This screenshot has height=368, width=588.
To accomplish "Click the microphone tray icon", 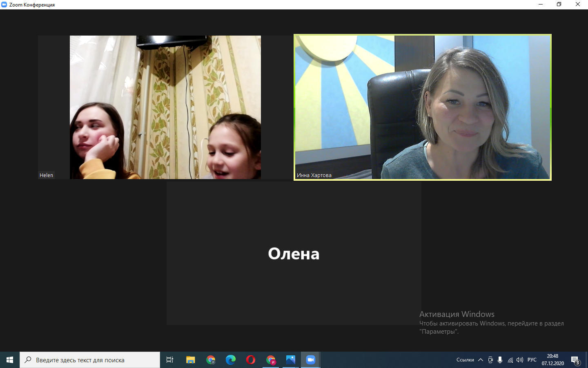I will pos(500,360).
